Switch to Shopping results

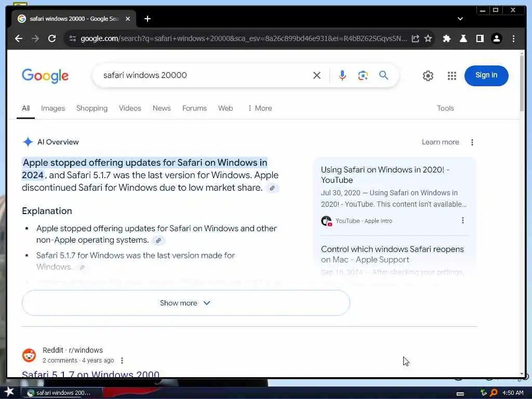[91, 108]
